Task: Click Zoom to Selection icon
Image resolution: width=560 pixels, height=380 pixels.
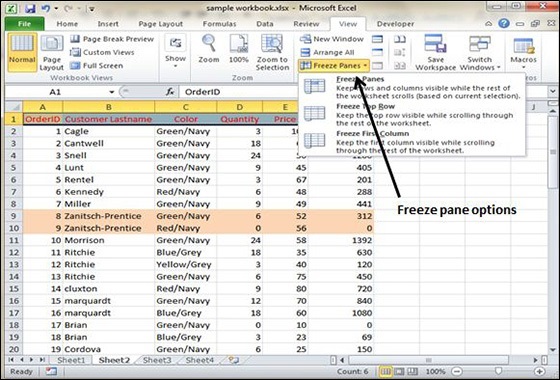Action: pyautogui.click(x=272, y=52)
